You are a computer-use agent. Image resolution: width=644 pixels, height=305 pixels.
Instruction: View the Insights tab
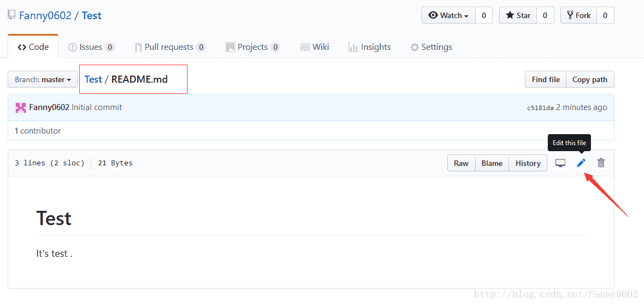click(x=370, y=47)
